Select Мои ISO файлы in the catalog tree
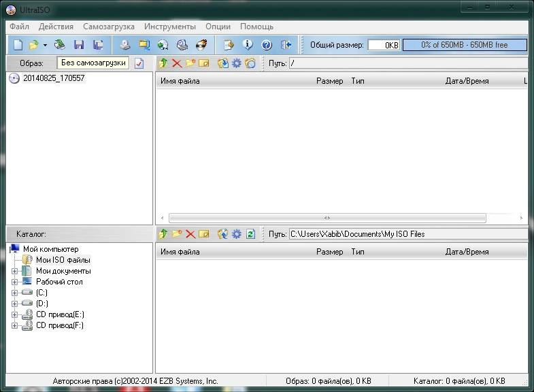534x392 pixels. [63, 260]
